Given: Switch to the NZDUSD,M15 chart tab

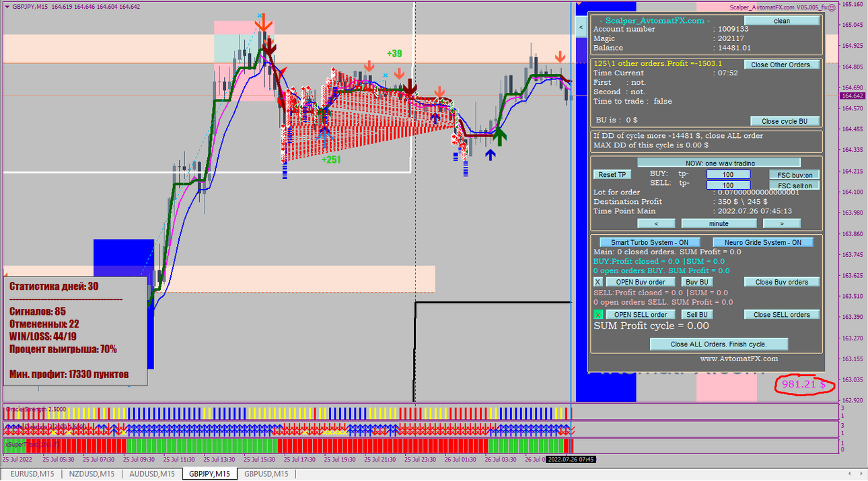Looking at the screenshot, I should point(91,474).
